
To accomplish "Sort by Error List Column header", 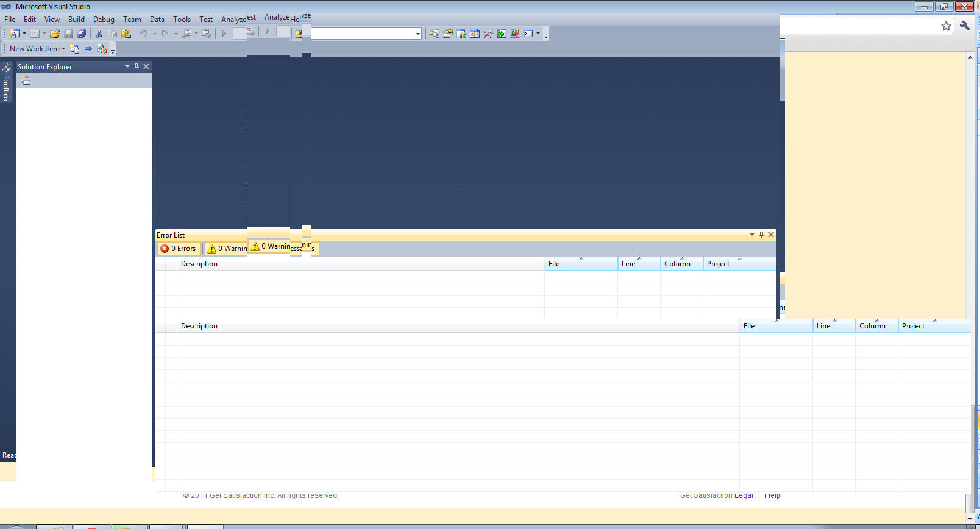I will (681, 264).
